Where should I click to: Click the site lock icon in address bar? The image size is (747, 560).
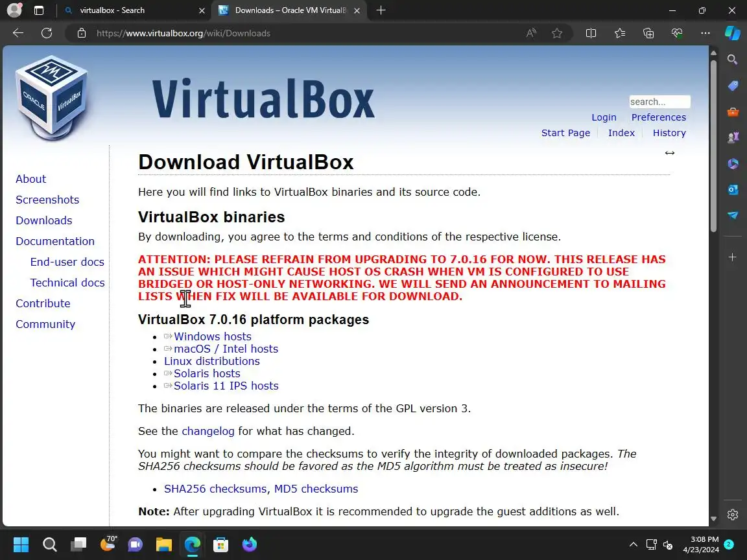click(82, 33)
